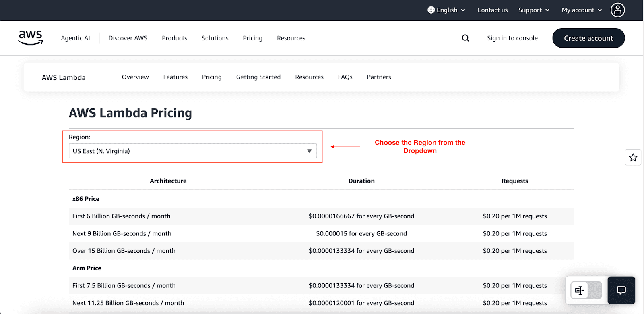644x314 pixels.
Task: Click the AWS Lambda product title
Action: click(x=64, y=77)
